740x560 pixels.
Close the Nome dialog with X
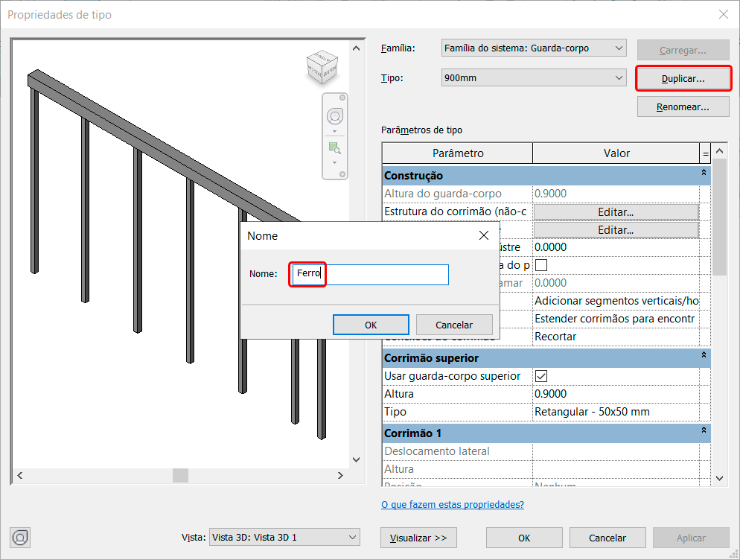(x=484, y=235)
